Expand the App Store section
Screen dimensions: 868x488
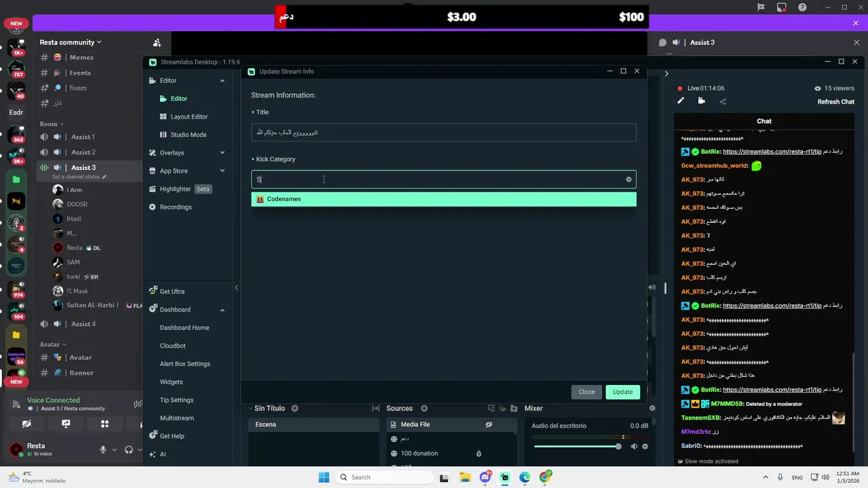222,171
